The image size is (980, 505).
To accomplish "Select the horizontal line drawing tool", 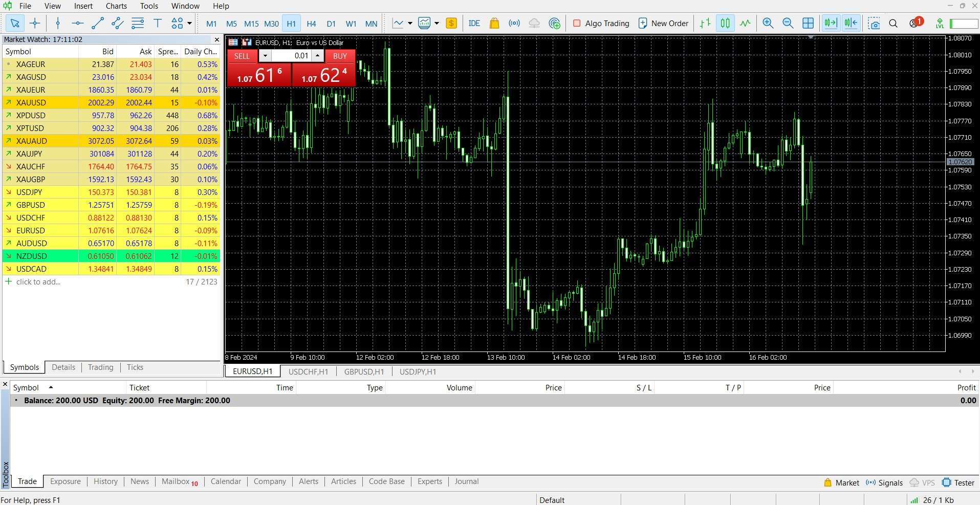I will pyautogui.click(x=78, y=23).
